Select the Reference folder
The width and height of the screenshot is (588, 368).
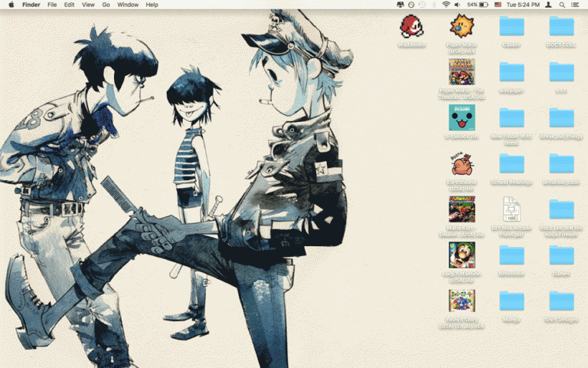[511, 255]
